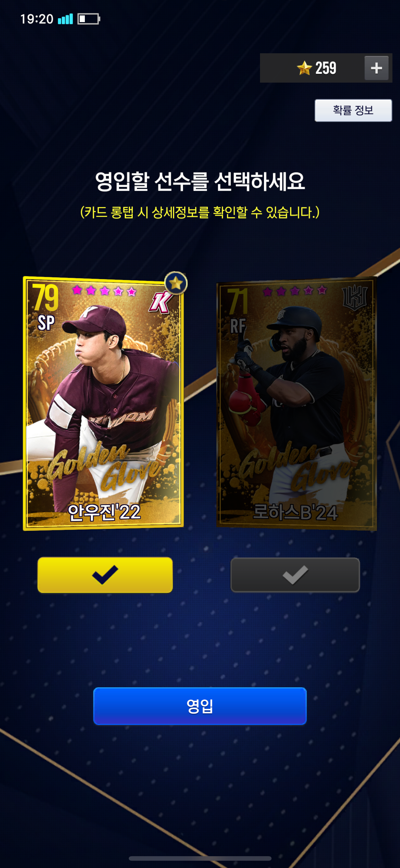Select the 안우진'22 SP player card
This screenshot has width=400, height=868.
[103, 403]
